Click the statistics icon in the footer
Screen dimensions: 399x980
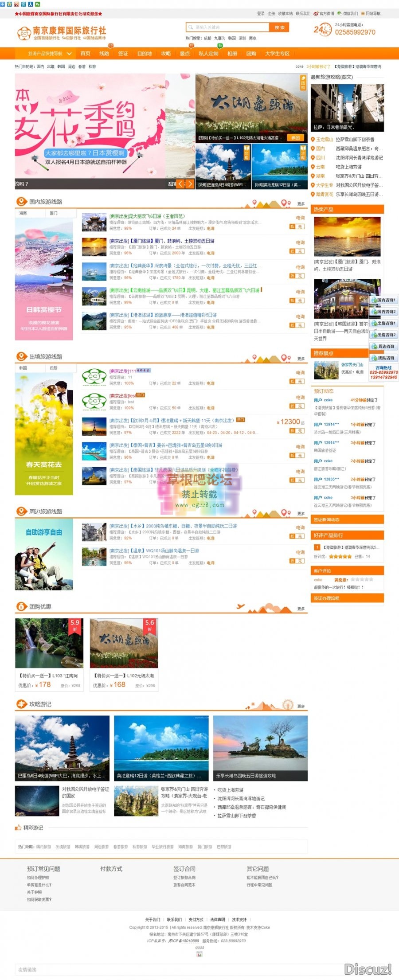click(199, 954)
